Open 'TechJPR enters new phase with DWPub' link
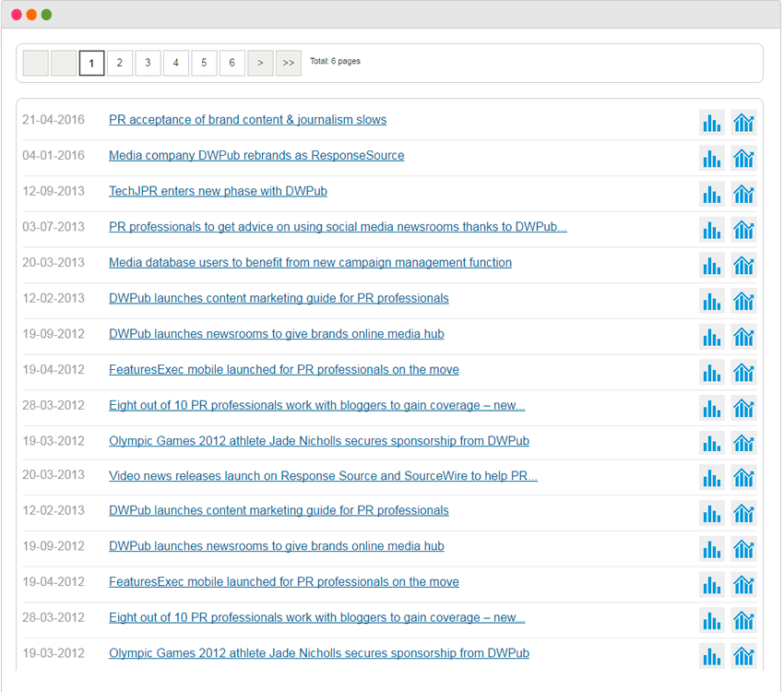 point(218,191)
